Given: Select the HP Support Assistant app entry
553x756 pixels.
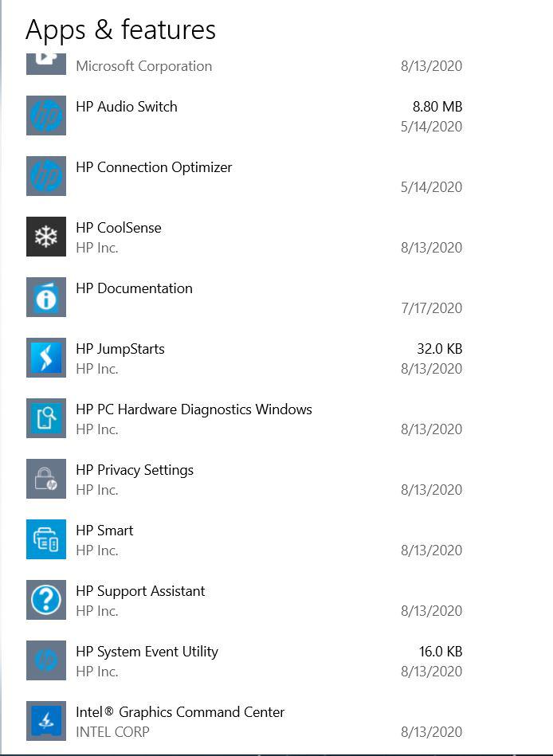Looking at the screenshot, I should click(x=239, y=600).
